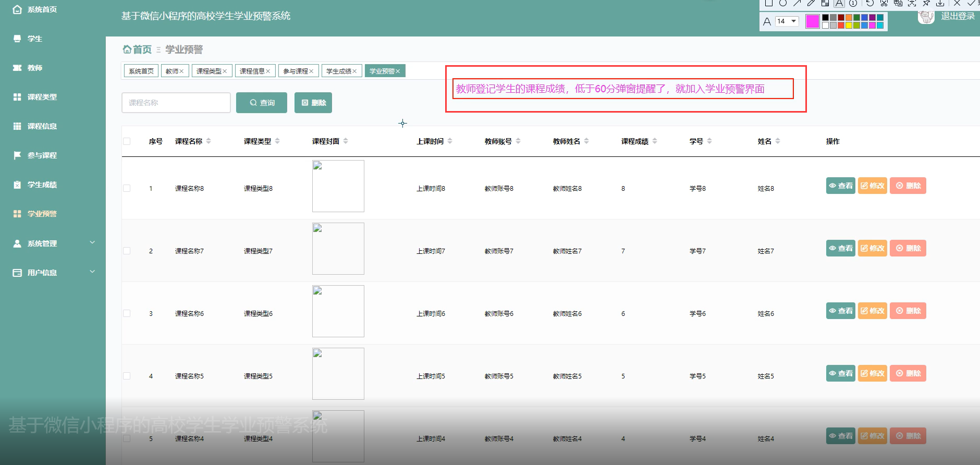Select the black color swatch
Image resolution: width=980 pixels, height=465 pixels.
[825, 17]
